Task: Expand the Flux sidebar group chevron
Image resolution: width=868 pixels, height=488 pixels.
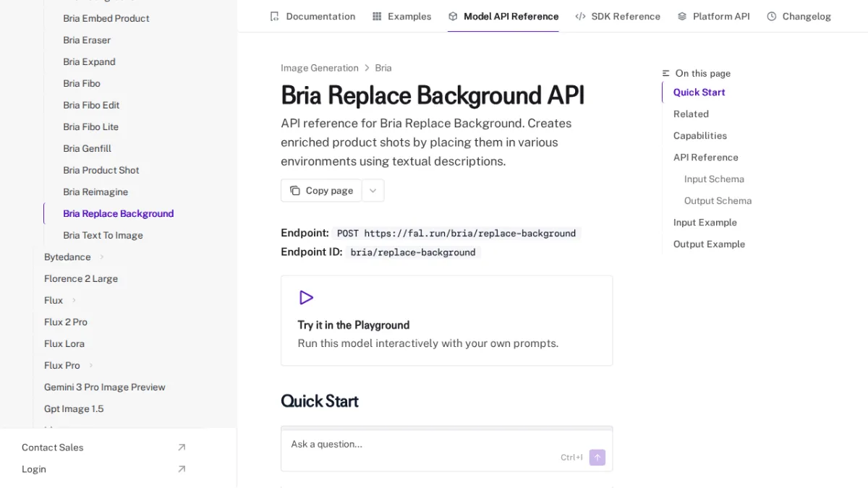Action: point(73,300)
